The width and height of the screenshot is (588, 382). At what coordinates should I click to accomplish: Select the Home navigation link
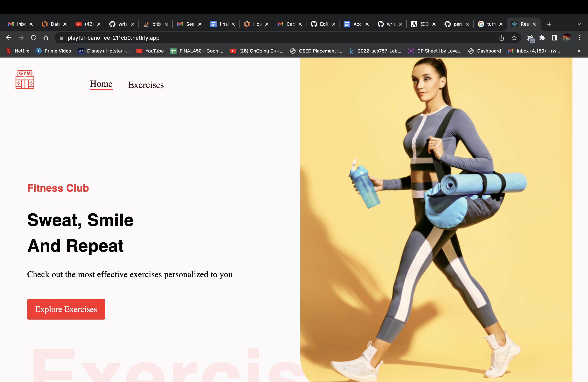point(101,84)
